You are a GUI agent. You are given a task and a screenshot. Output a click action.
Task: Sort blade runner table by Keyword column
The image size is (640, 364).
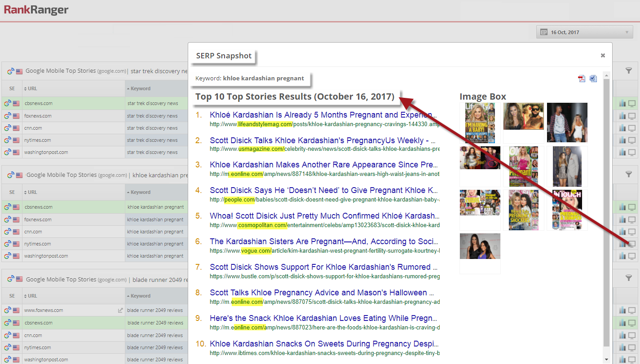141,296
